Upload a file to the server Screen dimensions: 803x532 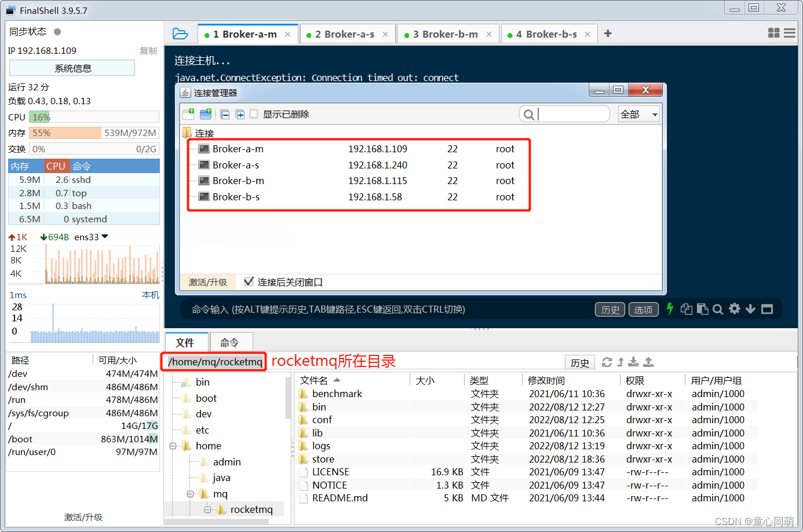pos(648,361)
